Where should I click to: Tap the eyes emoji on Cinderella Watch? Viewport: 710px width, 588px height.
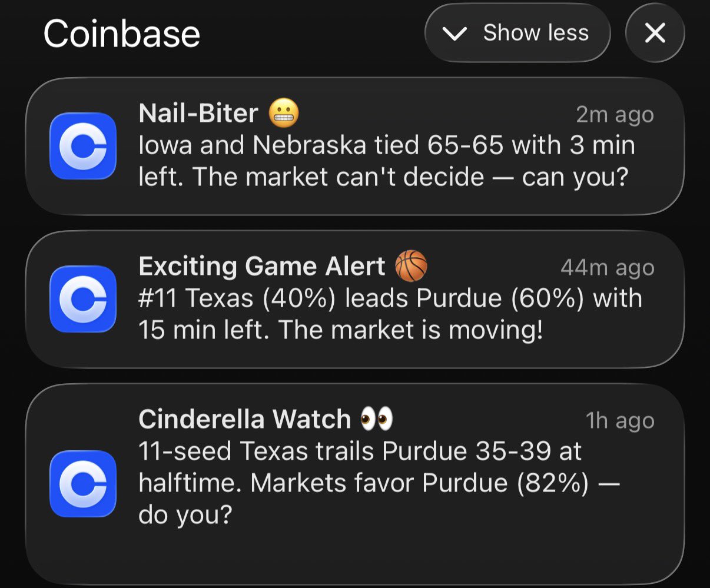(377, 419)
